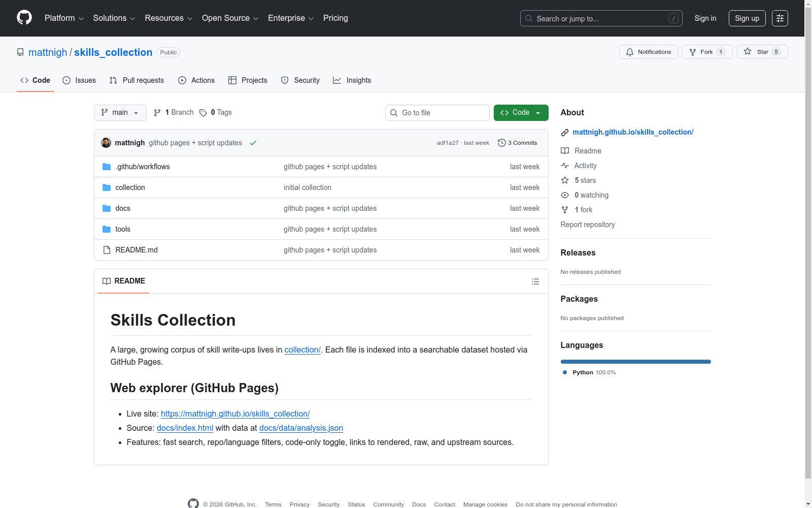Click the tools folder icon
Viewport: 812px width, 508px height.
pos(107,229)
